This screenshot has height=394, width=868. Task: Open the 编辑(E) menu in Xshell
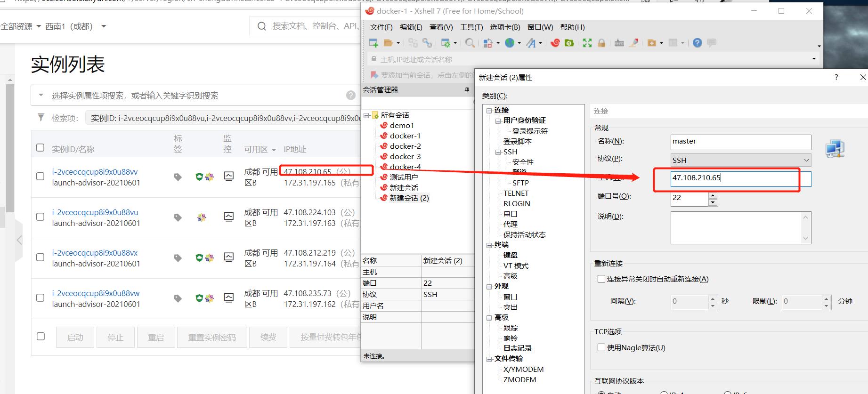tap(411, 27)
